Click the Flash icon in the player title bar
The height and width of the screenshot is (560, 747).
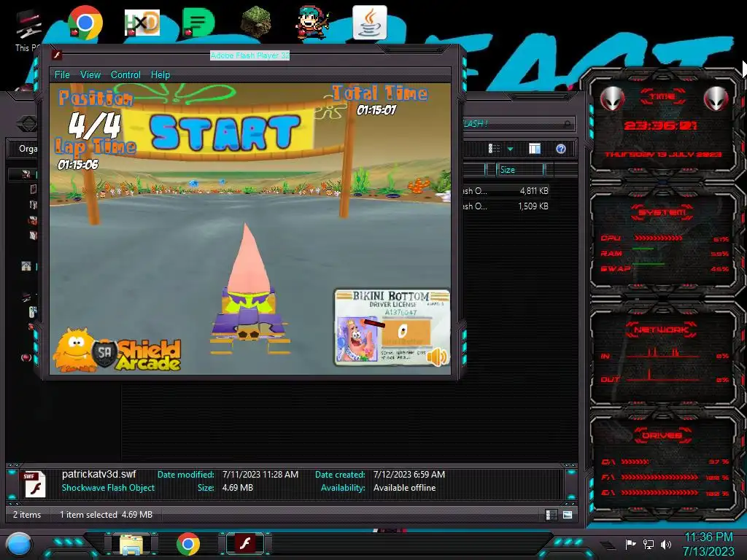57,55
